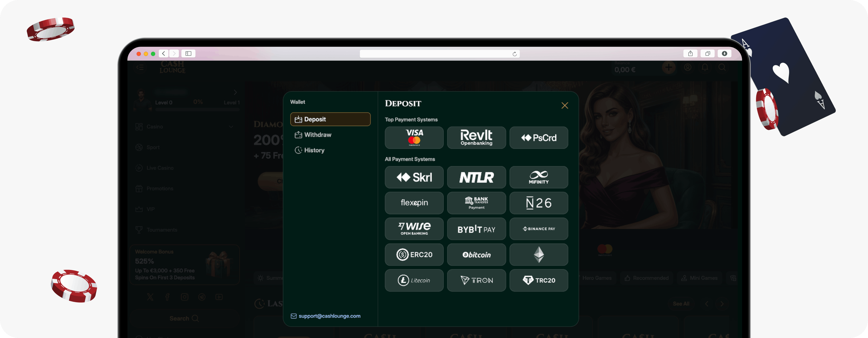The image size is (868, 338).
Task: Select Bank Transfer Payment tile
Action: tap(477, 203)
